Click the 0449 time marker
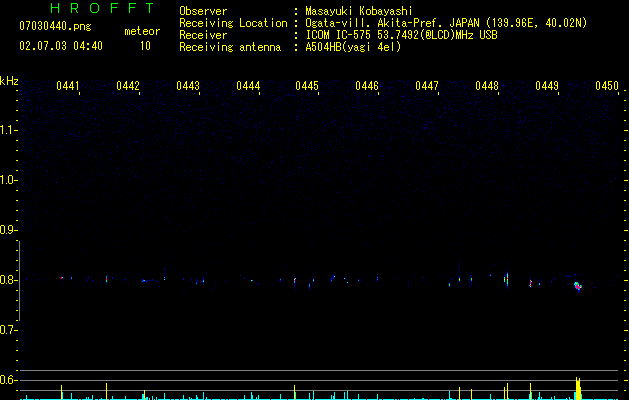The height and width of the screenshot is (400, 629). click(x=547, y=86)
